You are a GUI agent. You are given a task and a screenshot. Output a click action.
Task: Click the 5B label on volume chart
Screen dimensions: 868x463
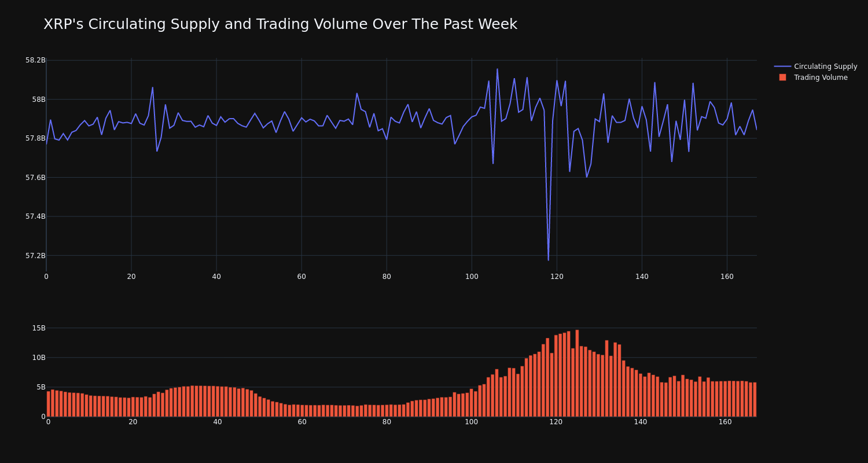point(41,387)
